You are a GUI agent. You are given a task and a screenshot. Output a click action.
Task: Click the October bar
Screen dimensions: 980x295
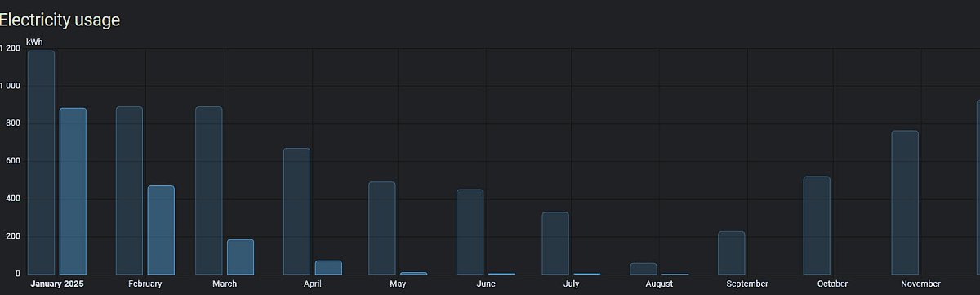tap(817, 226)
